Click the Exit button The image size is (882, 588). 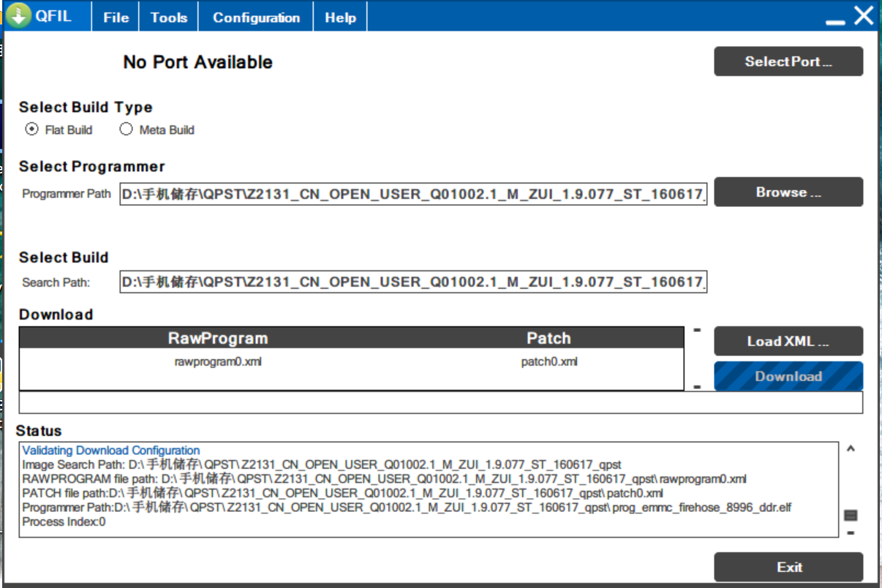[x=788, y=567]
